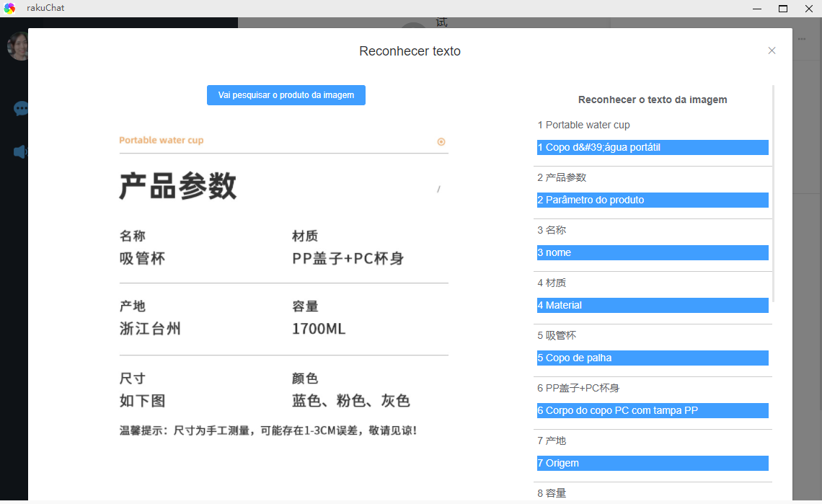Click orange circle icon in product image
This screenshot has width=822, height=504.
coord(441,141)
